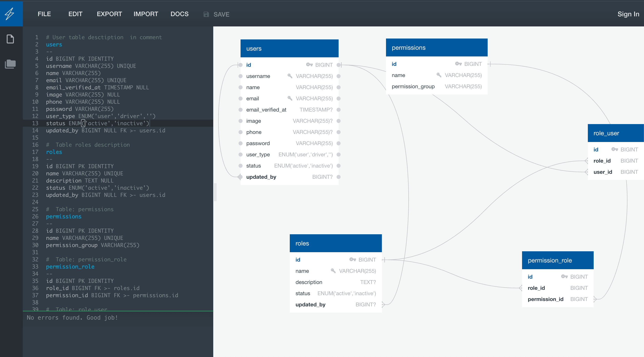Click the new document sidebar icon
644x357 pixels.
(10, 39)
